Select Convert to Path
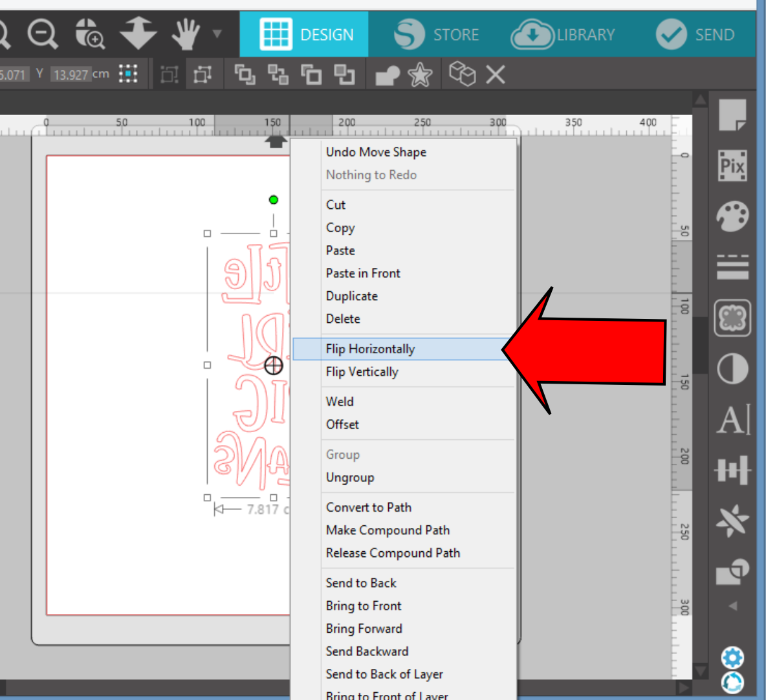 pos(368,508)
